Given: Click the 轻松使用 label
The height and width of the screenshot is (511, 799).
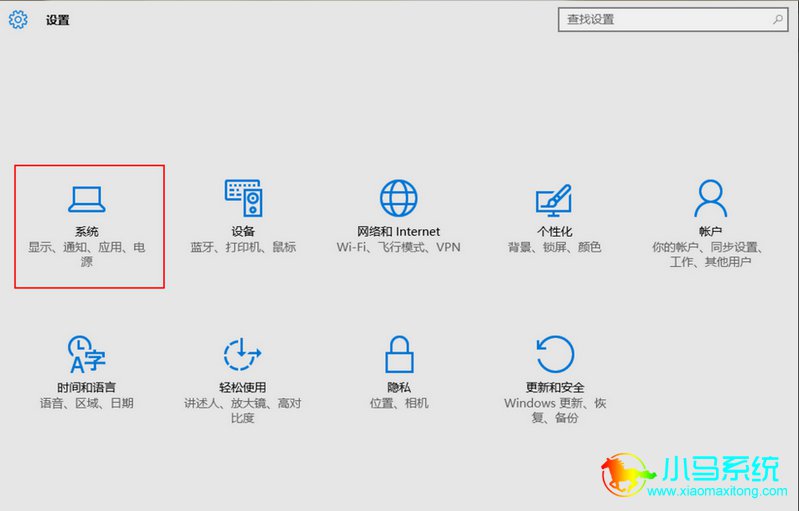Looking at the screenshot, I should pyautogui.click(x=243, y=387).
